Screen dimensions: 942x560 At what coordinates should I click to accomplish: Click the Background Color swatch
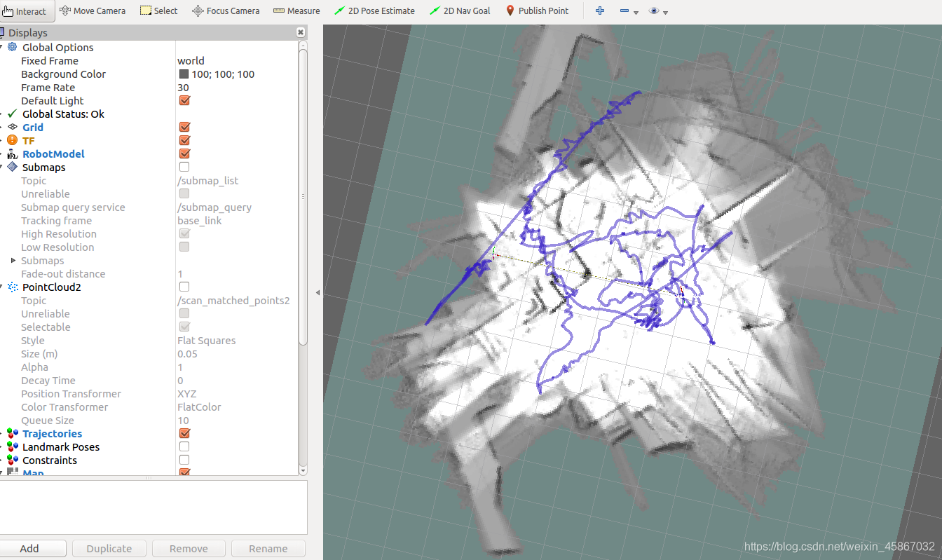coord(184,74)
